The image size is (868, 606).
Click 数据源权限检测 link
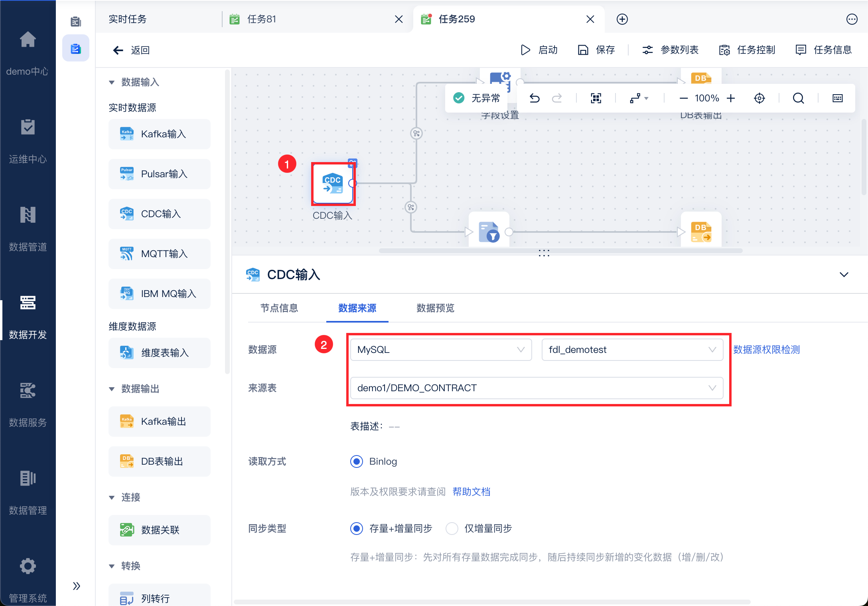[x=766, y=350]
